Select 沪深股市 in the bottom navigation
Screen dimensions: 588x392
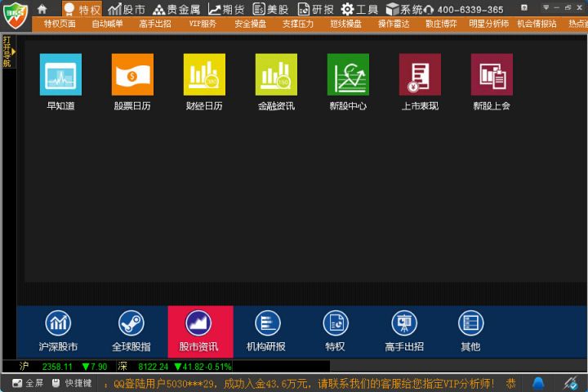click(x=58, y=332)
